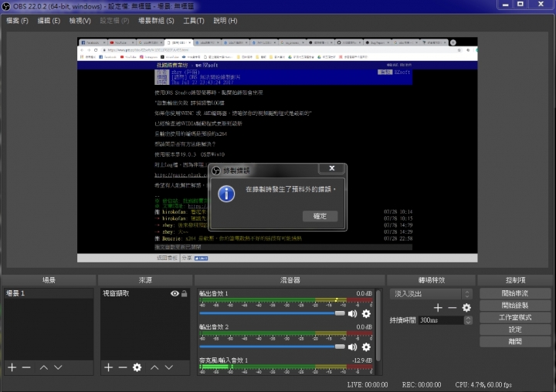Move source up with arrow icon
Screen dimensions: 556x392
click(x=154, y=367)
